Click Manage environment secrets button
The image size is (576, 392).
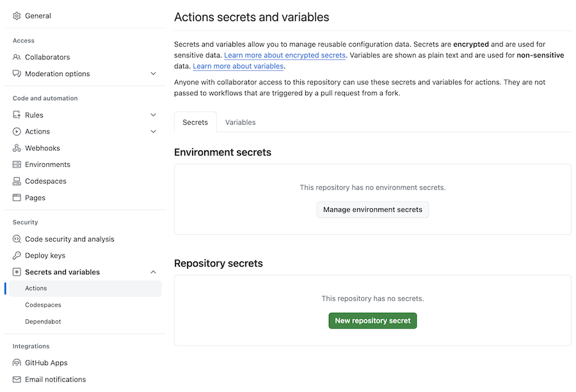point(372,210)
